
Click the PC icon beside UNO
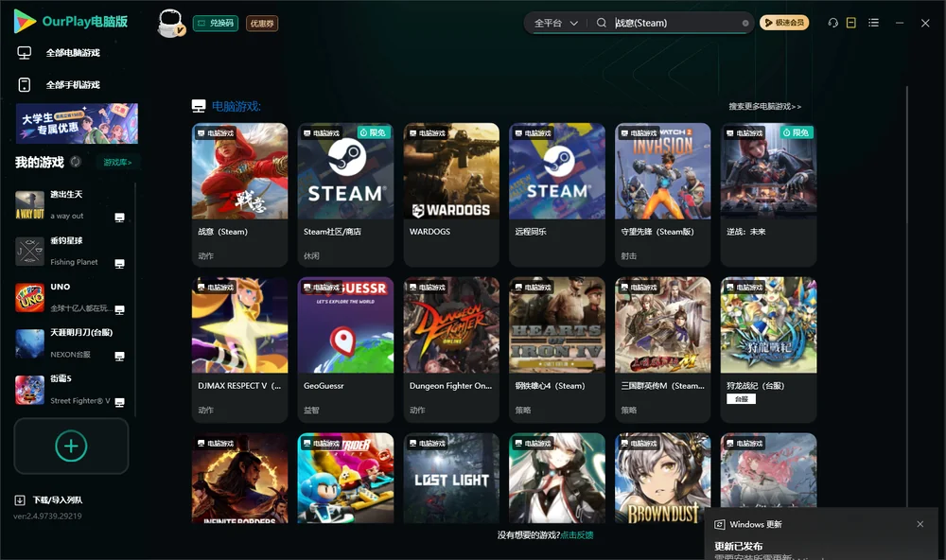[119, 309]
